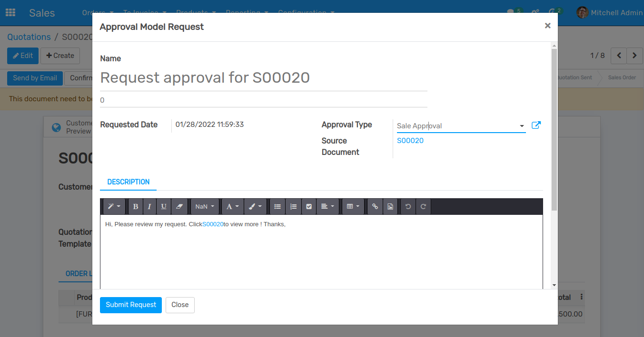Click the request name input field

coord(263,78)
